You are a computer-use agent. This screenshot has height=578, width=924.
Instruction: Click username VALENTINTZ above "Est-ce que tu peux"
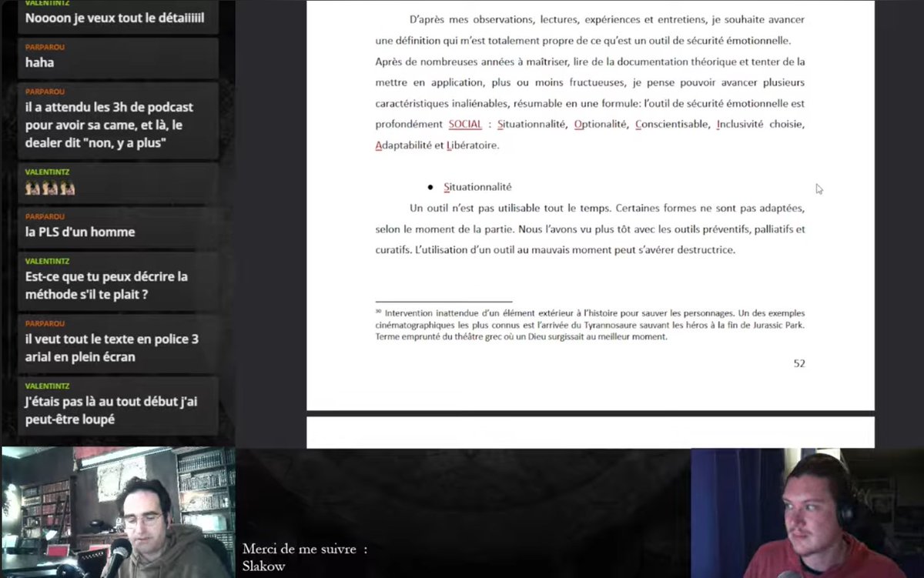(x=47, y=261)
